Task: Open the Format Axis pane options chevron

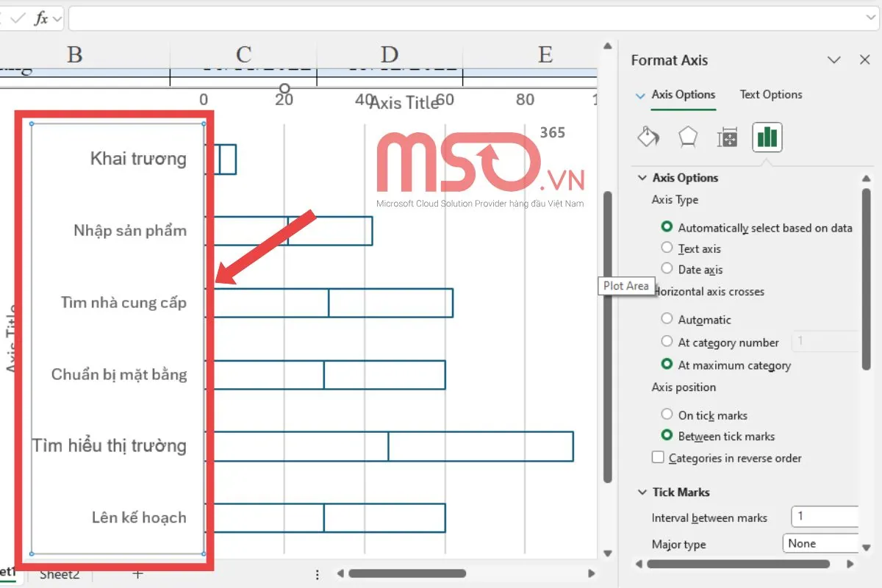Action: tap(833, 60)
